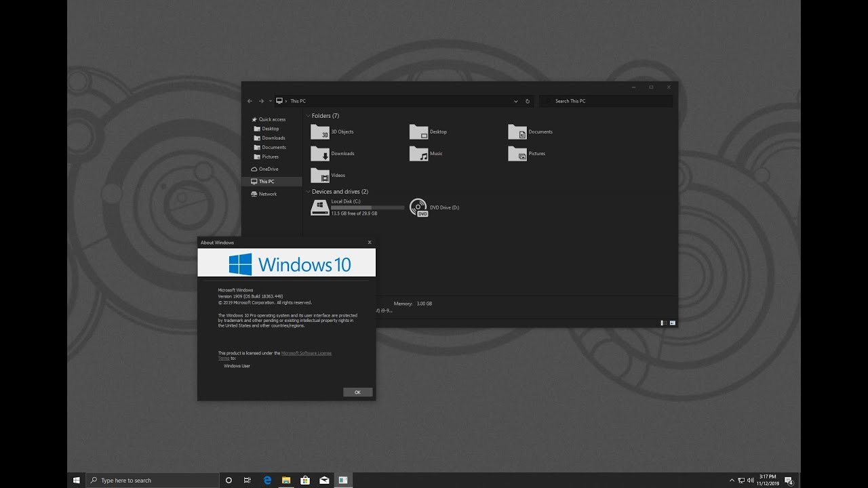Launch Microsoft Edge from the taskbar
This screenshot has height=488, width=868.
267,480
